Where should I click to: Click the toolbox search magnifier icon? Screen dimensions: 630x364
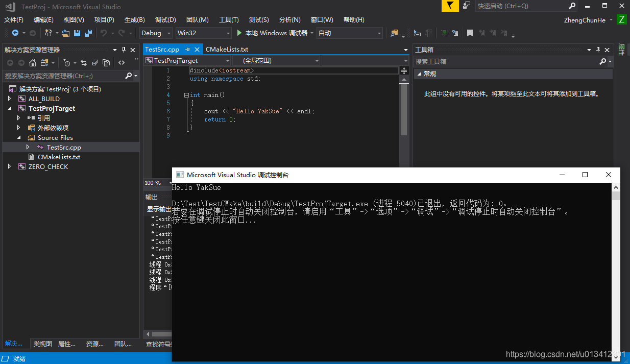coord(603,61)
